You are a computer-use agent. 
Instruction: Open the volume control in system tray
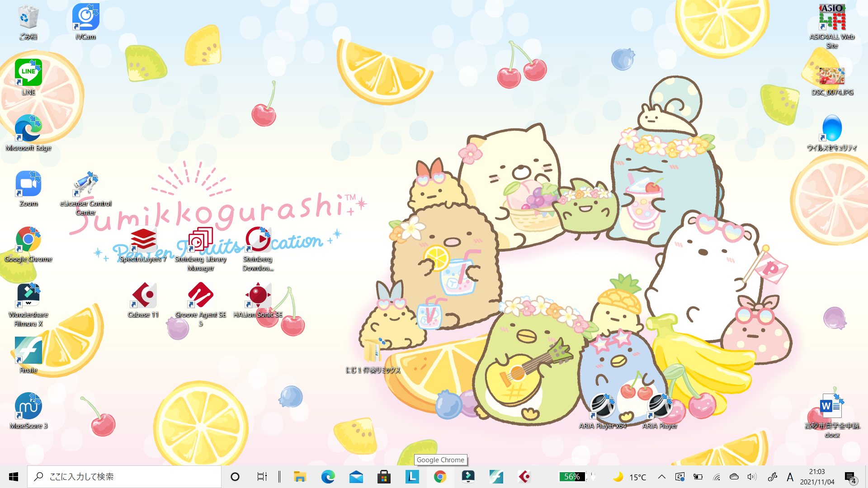tap(751, 477)
